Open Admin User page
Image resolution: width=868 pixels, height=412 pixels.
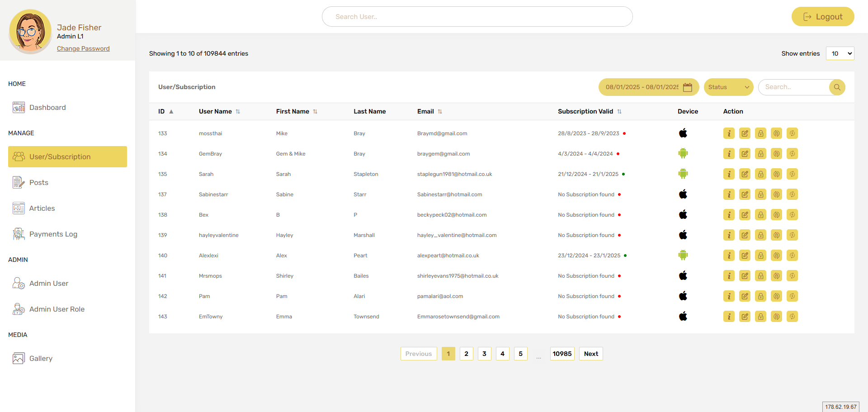tap(67, 283)
